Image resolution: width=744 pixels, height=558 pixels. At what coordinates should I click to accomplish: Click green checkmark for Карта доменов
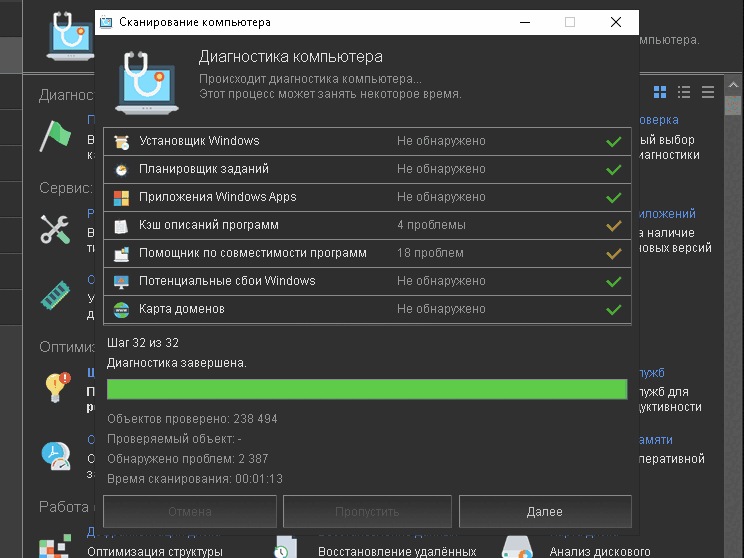point(614,309)
